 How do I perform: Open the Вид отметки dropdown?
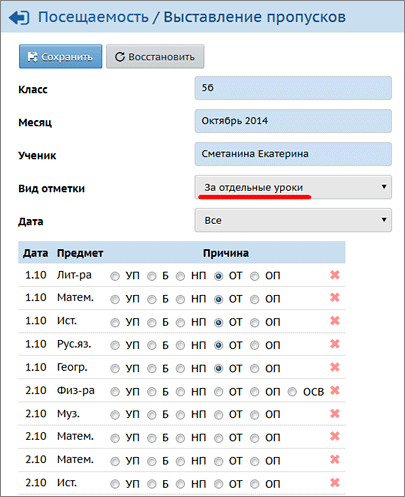(293, 187)
